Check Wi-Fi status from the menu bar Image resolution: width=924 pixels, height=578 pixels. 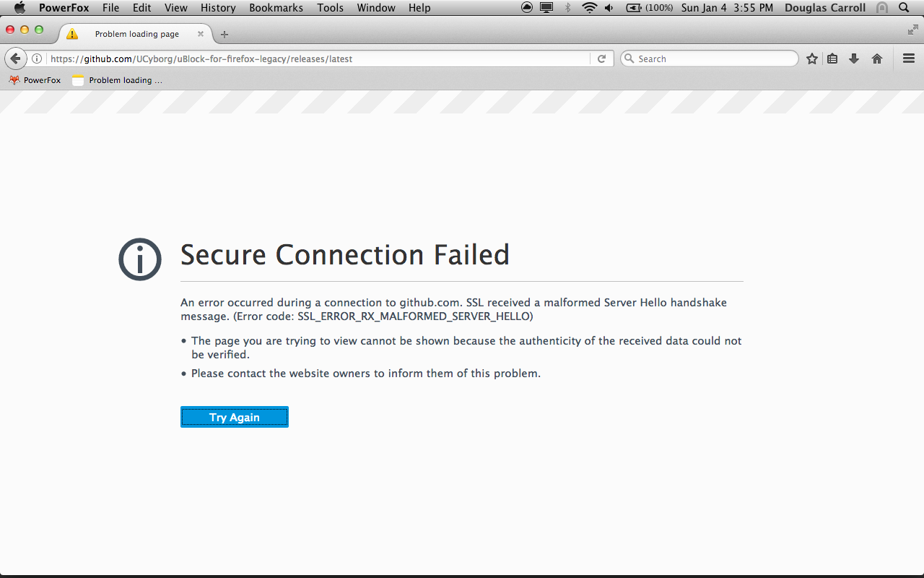point(590,8)
